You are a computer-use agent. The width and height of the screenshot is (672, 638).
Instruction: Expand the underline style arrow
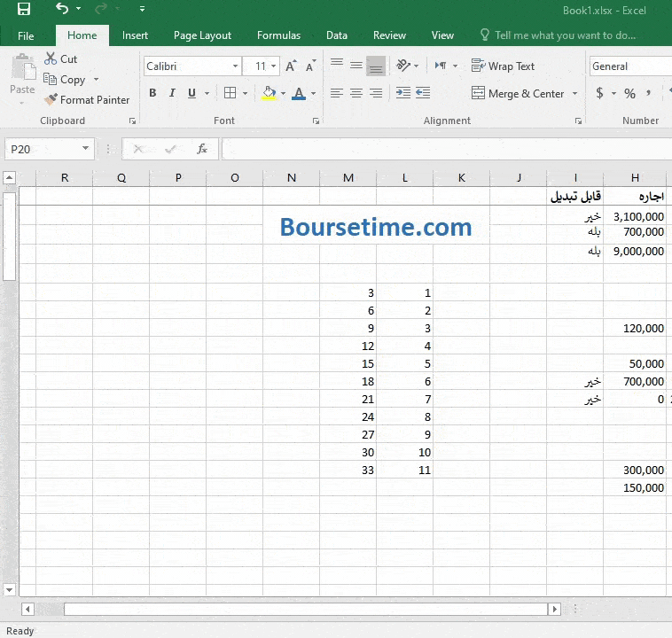pyautogui.click(x=207, y=93)
